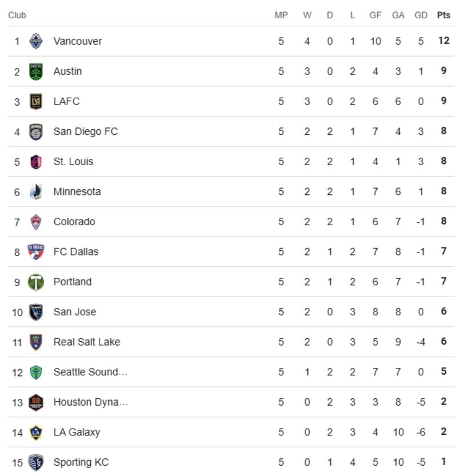
Task: Click the Club column header
Action: 17,15
